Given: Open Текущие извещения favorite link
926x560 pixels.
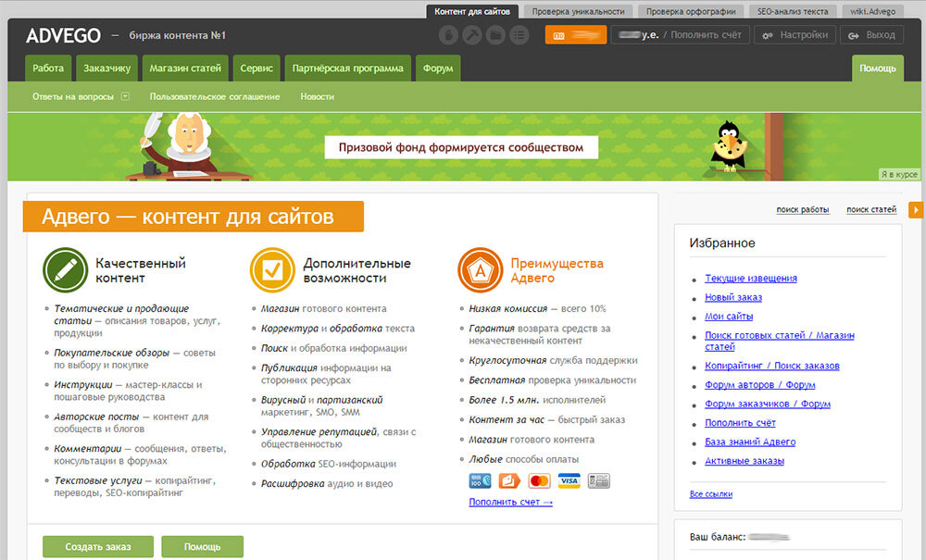Looking at the screenshot, I should (x=751, y=278).
